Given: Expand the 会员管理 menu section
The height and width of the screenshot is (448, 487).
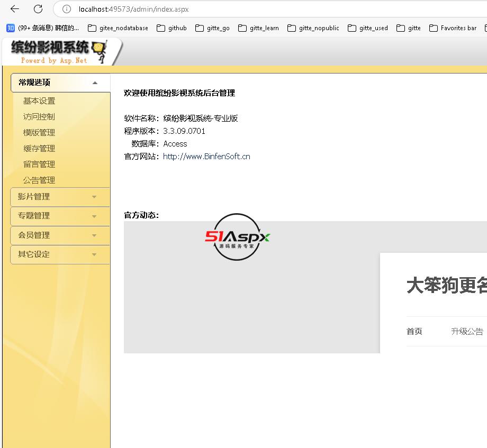Looking at the screenshot, I should tap(60, 235).
